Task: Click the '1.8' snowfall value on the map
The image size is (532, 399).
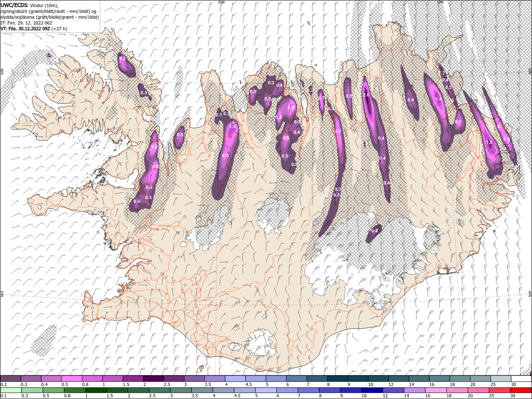Action: (x=489, y=143)
